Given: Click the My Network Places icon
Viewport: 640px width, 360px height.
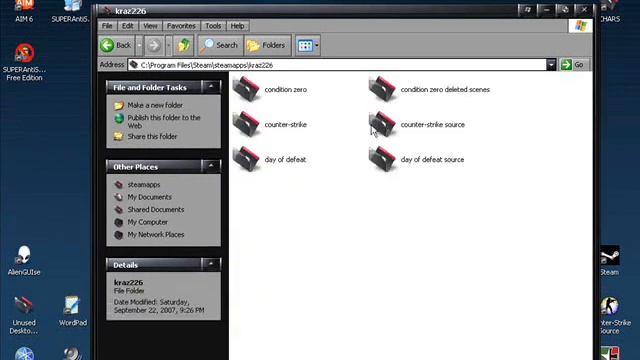Looking at the screenshot, I should pos(119,235).
